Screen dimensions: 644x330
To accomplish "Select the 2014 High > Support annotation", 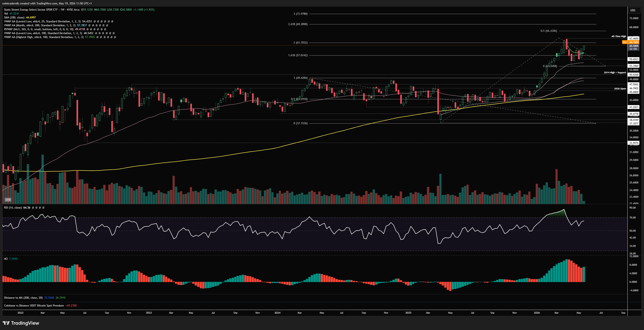I will pyautogui.click(x=615, y=73).
